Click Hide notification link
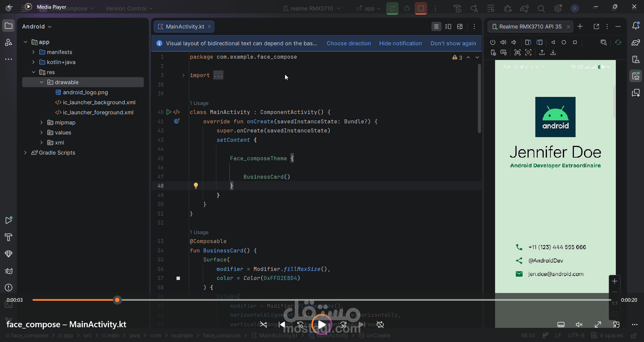This screenshot has width=644, height=342. point(400,43)
